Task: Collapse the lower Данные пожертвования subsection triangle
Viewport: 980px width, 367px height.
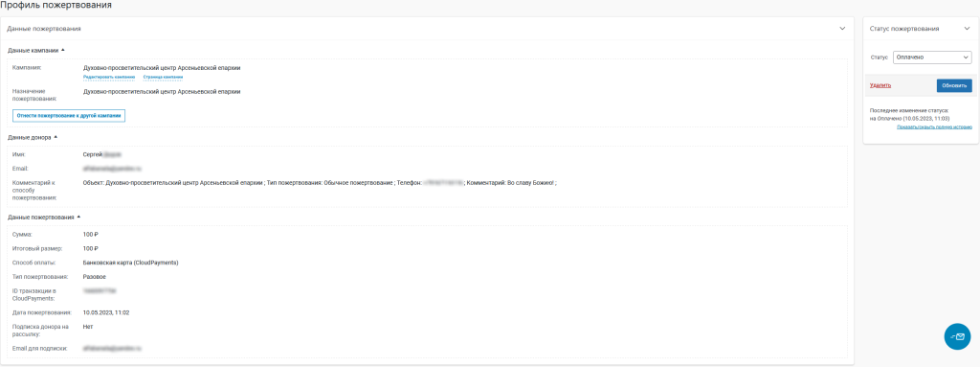Action: tap(78, 217)
